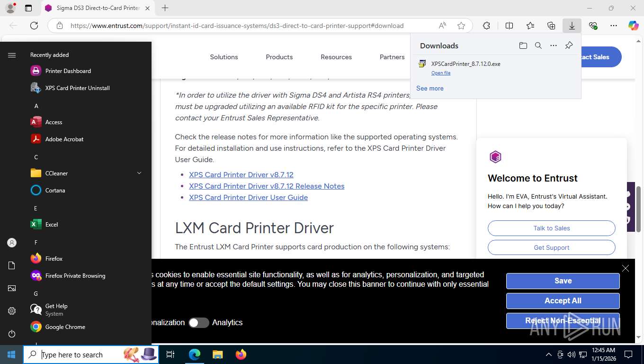Click the volume icon in system tray

[571, 355]
